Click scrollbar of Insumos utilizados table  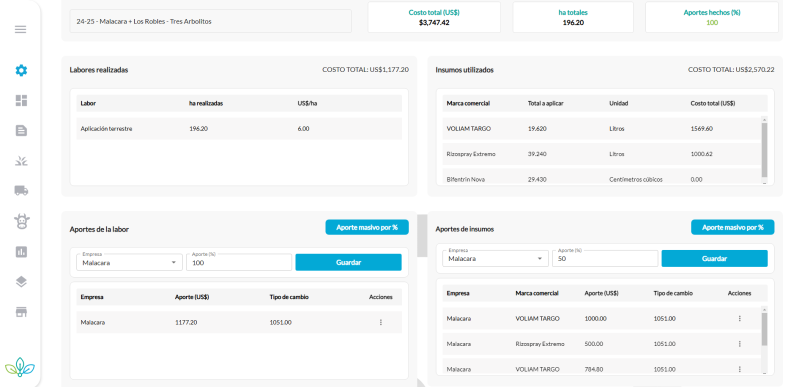tap(764, 150)
